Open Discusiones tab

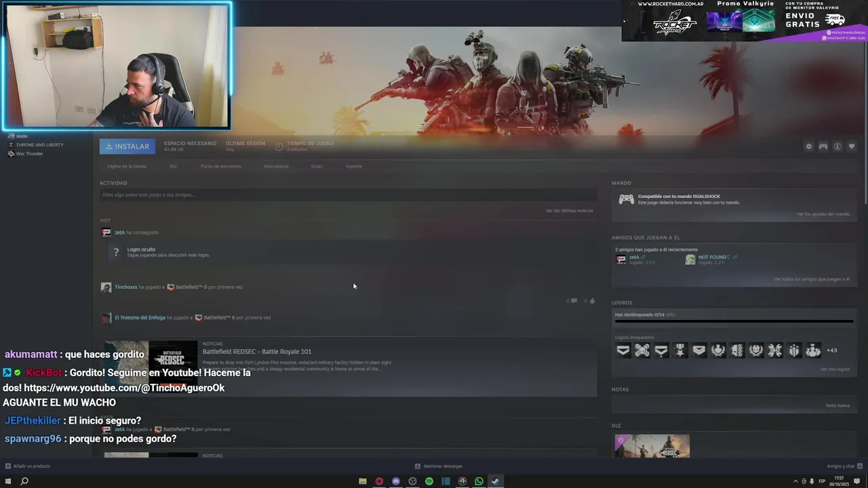pos(276,166)
